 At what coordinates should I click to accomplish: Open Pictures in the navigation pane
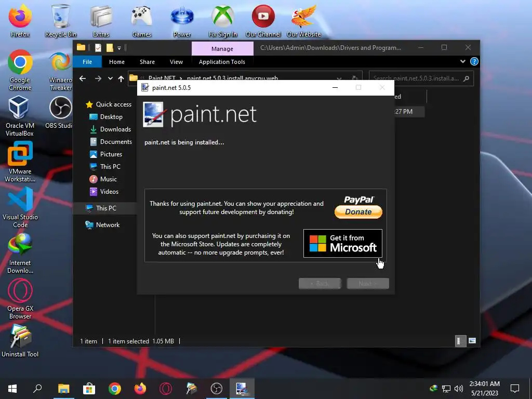(x=106, y=154)
